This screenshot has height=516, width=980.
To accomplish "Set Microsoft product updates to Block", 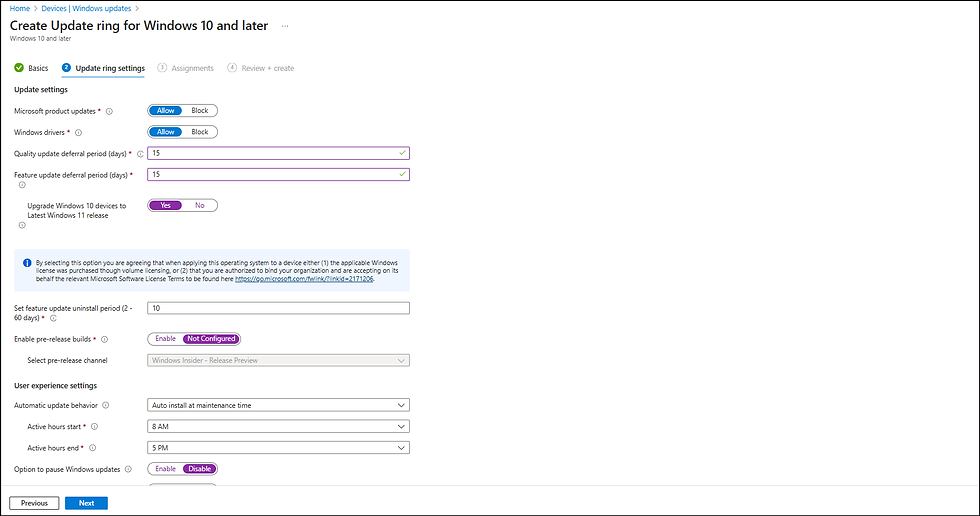I will point(200,111).
